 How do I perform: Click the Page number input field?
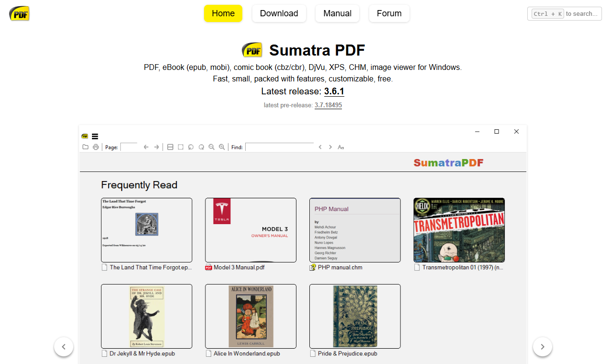[129, 147]
